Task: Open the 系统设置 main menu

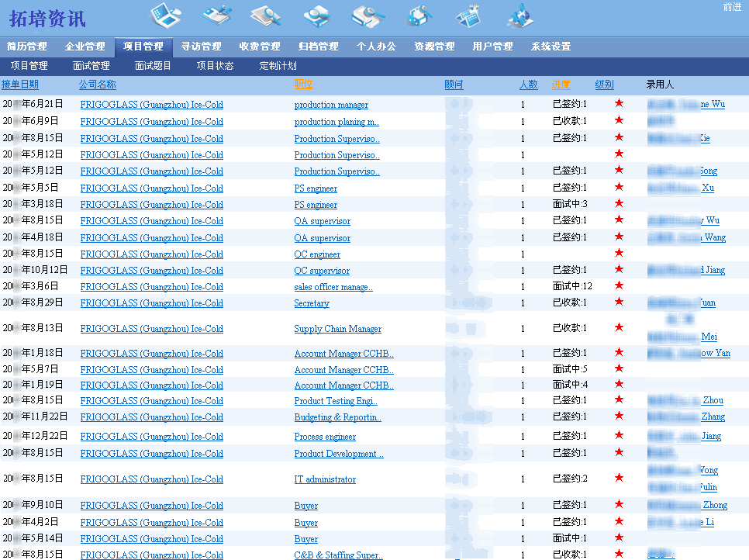Action: click(551, 47)
